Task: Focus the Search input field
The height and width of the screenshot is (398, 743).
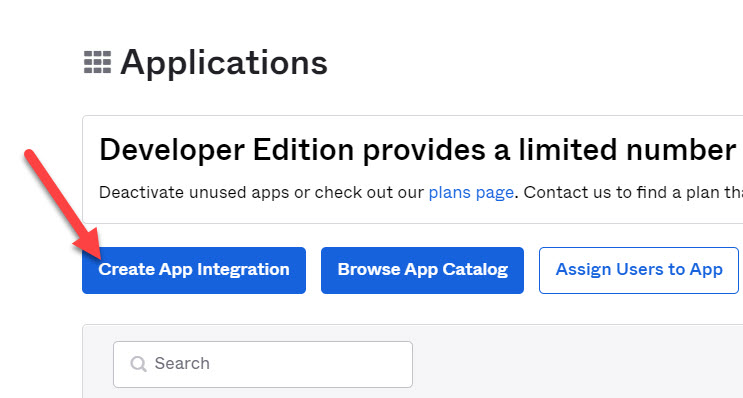Action: pyautogui.click(x=263, y=364)
